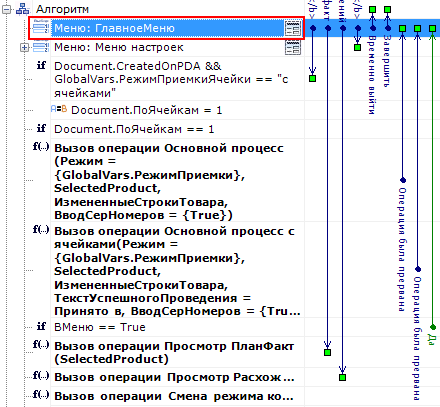The height and width of the screenshot is (407, 440).
Task: Click the Алгоритм network icon
Action: [x=23, y=9]
